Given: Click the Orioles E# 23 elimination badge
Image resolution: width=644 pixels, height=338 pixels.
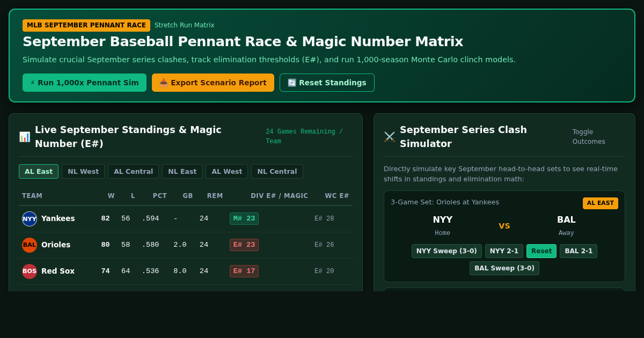Looking at the screenshot, I should click(x=244, y=245).
